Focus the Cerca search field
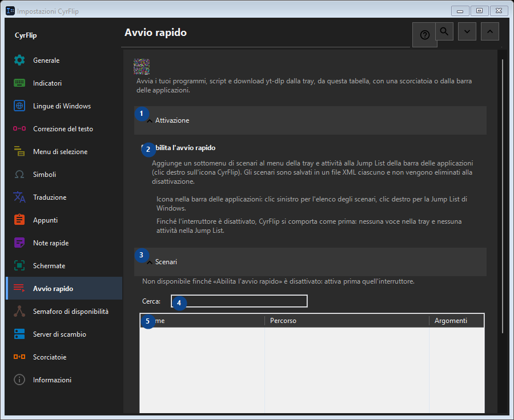The height and width of the screenshot is (420, 514). point(239,301)
